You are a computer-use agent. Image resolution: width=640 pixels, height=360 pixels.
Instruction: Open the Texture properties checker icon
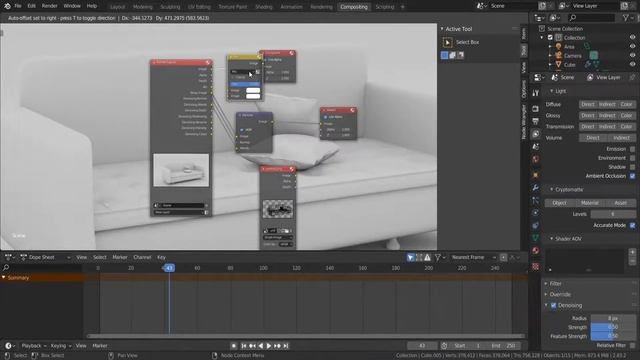[536, 267]
